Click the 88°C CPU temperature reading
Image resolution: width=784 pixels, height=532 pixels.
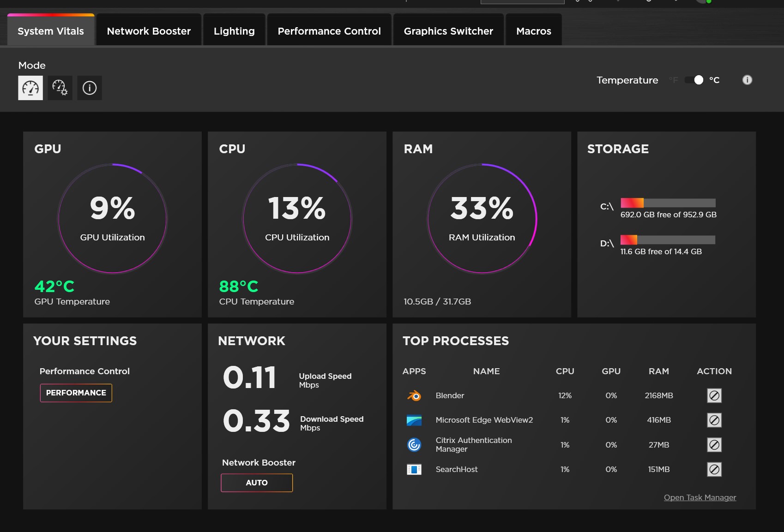point(239,286)
